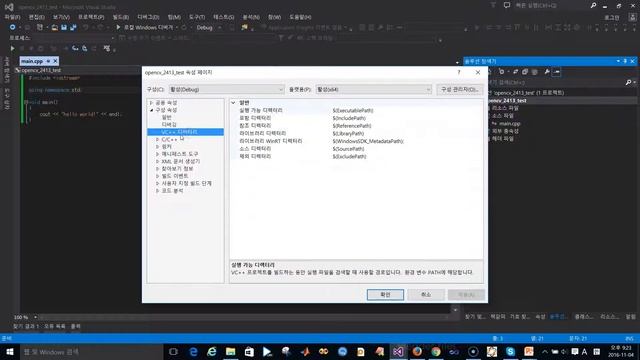The width and height of the screenshot is (640, 360).
Task: Open Chrome from taskbar
Action: 436,351
